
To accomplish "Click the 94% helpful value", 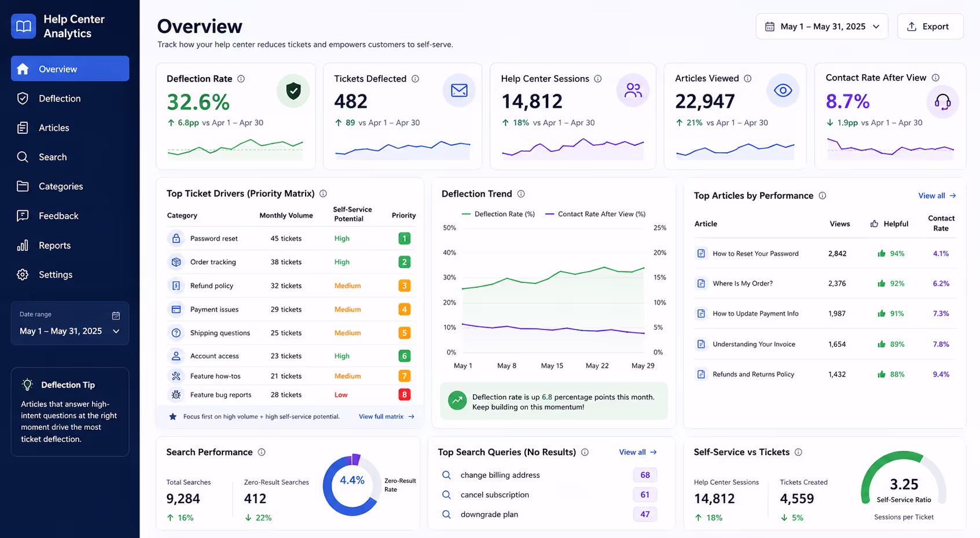I will click(x=897, y=254).
